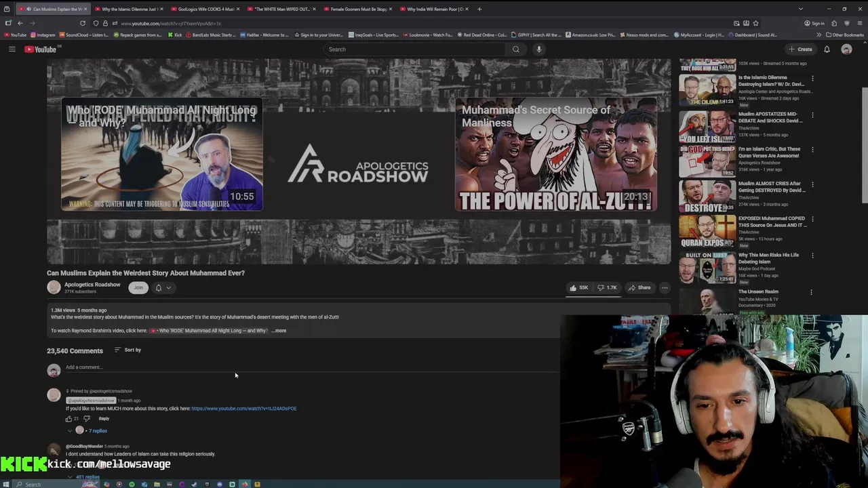Click Apologetics Roadshow end-screen logo

tap(358, 163)
